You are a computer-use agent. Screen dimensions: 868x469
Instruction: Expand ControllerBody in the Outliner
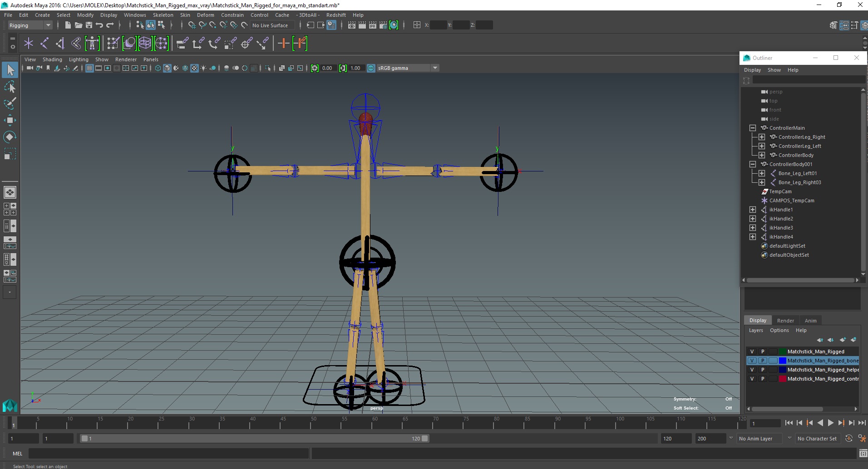tap(762, 155)
